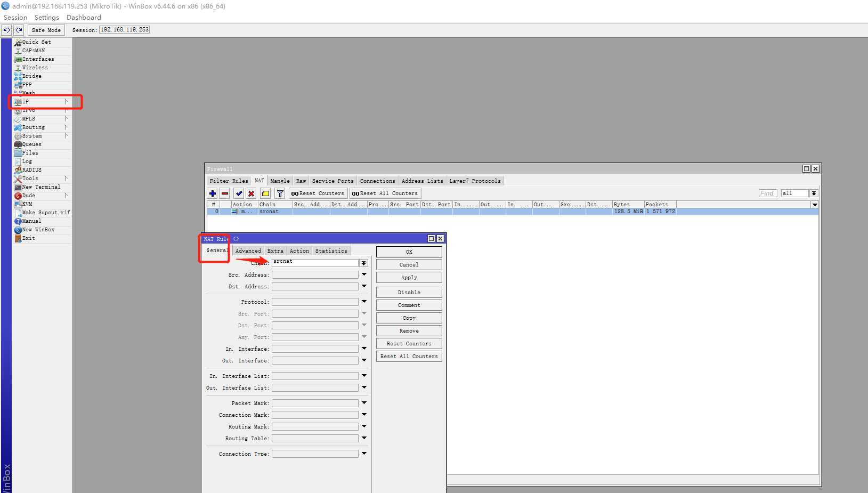Open the 'all' filter dropdown in Firewall

point(814,193)
